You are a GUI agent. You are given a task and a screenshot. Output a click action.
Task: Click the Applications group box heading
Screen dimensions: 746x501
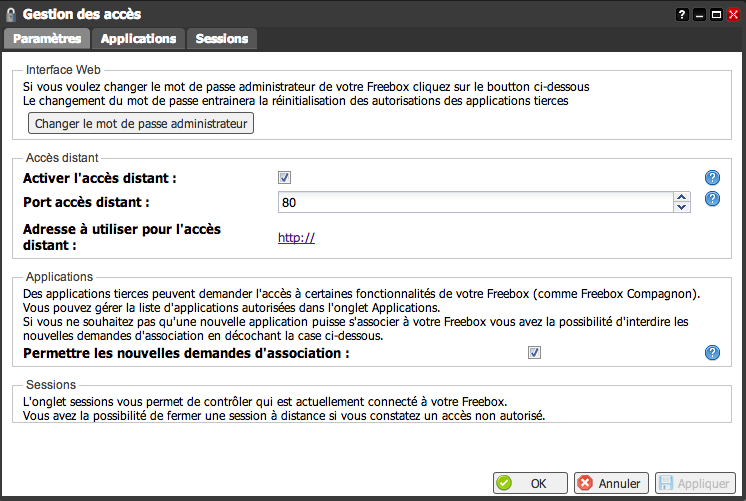59,276
